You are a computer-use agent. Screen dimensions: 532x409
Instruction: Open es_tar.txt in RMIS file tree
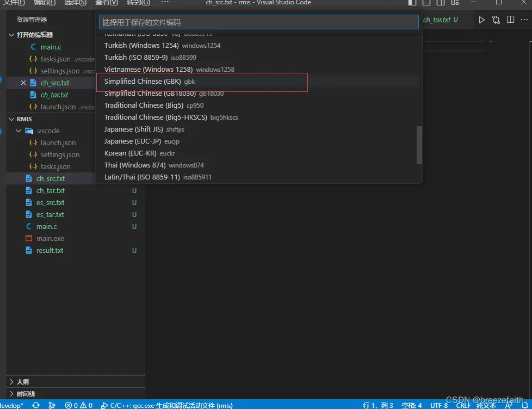click(x=50, y=214)
